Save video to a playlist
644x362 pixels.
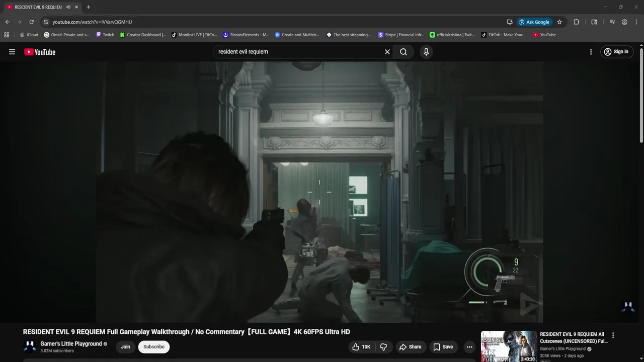point(443,347)
